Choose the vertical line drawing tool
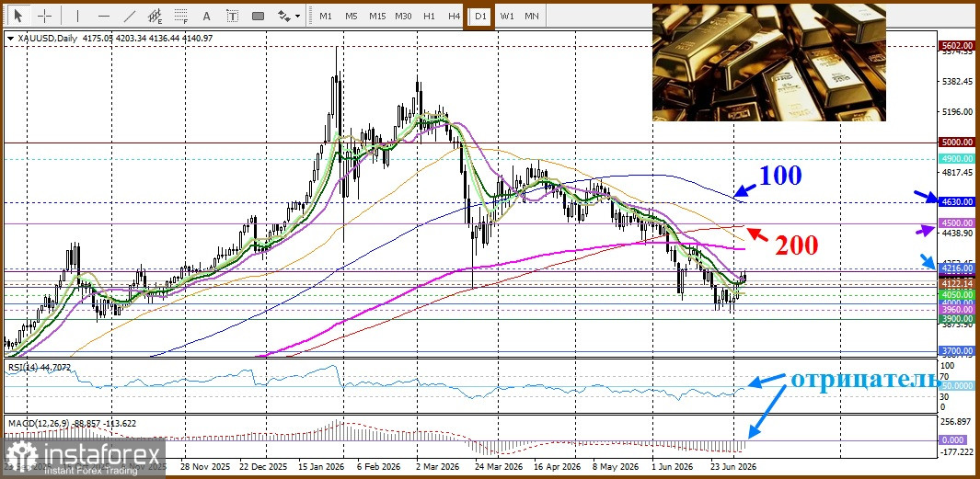980x479 pixels. [x=77, y=16]
